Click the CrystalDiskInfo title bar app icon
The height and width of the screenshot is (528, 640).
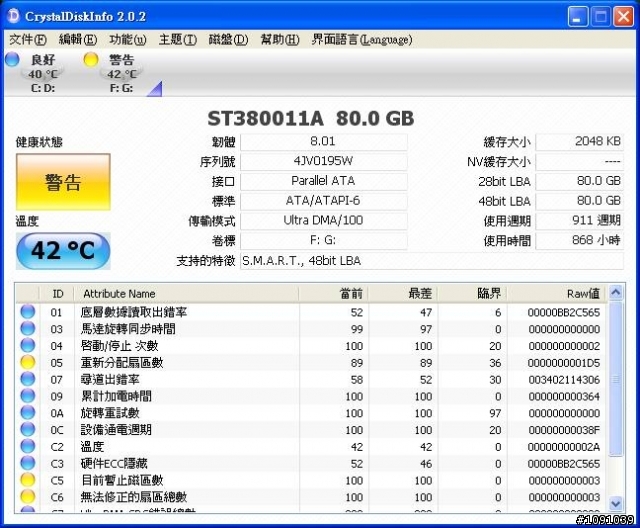click(13, 16)
